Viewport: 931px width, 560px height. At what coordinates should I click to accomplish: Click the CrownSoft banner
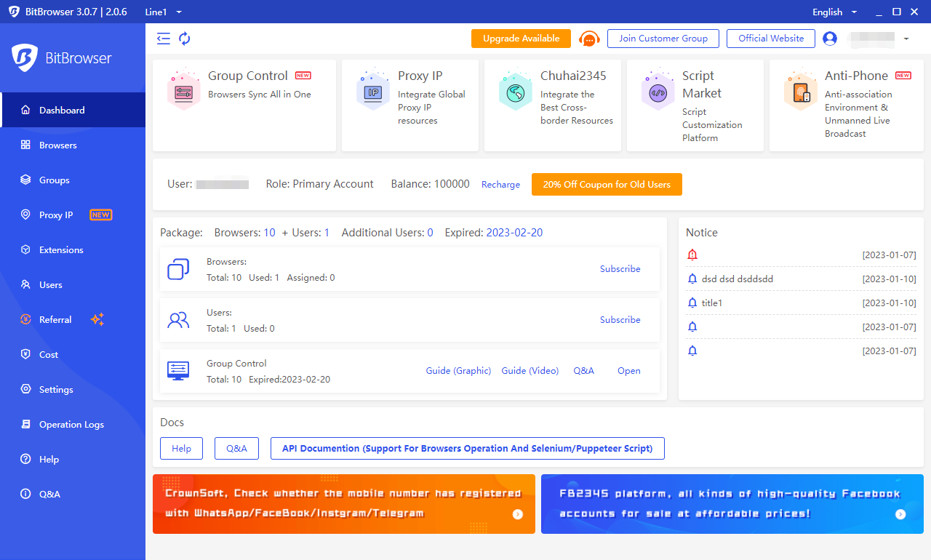tap(344, 504)
